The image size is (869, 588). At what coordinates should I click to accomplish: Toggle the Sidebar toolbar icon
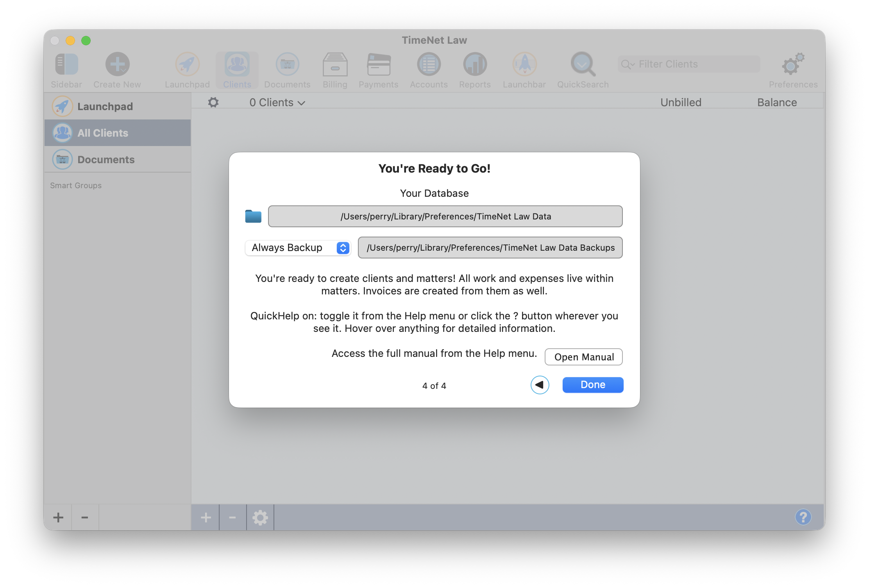click(66, 64)
